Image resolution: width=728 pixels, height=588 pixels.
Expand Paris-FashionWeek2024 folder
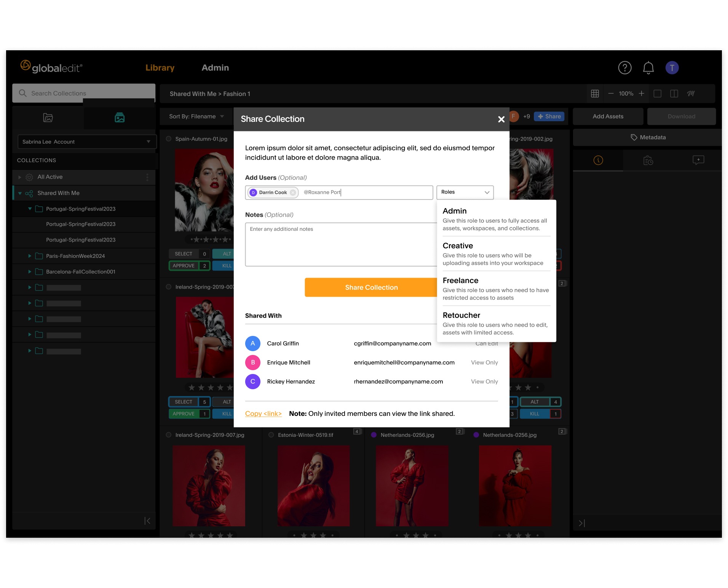30,256
